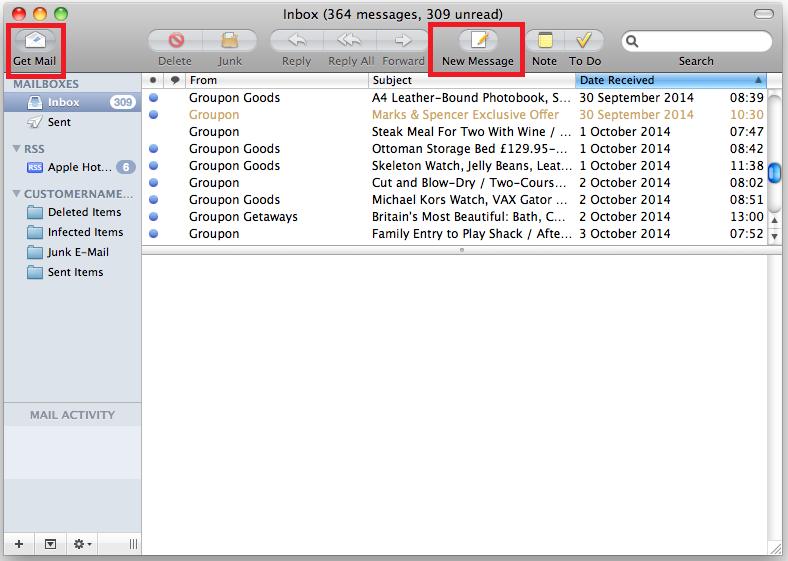Open the Junk E-Mail folder
Viewport: 788px width, 561px height.
[78, 252]
